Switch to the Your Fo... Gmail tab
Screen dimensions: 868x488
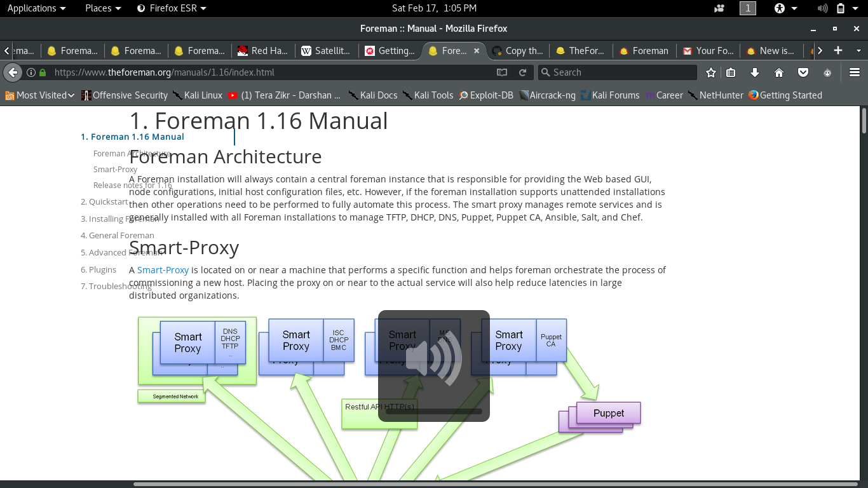pos(708,51)
